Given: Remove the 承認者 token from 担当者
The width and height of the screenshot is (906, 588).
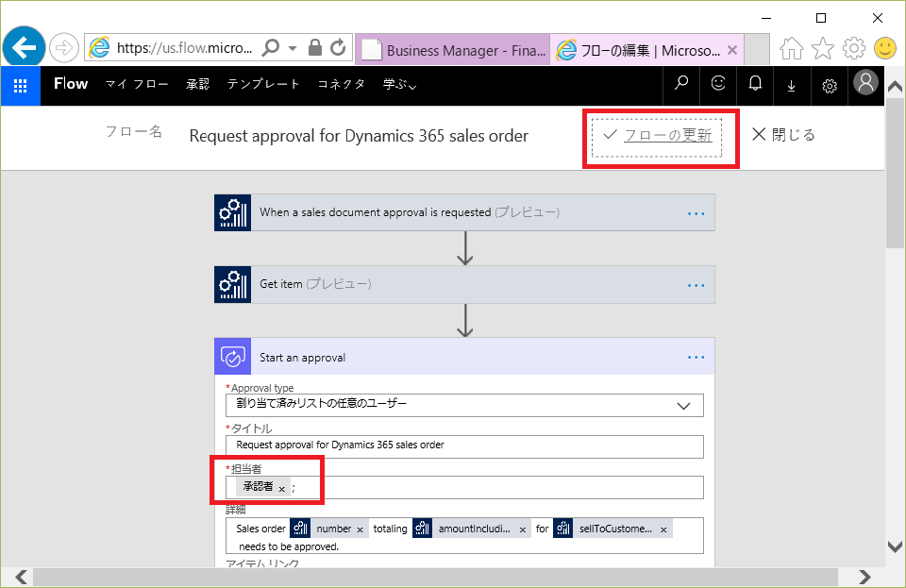Looking at the screenshot, I should coord(282,489).
